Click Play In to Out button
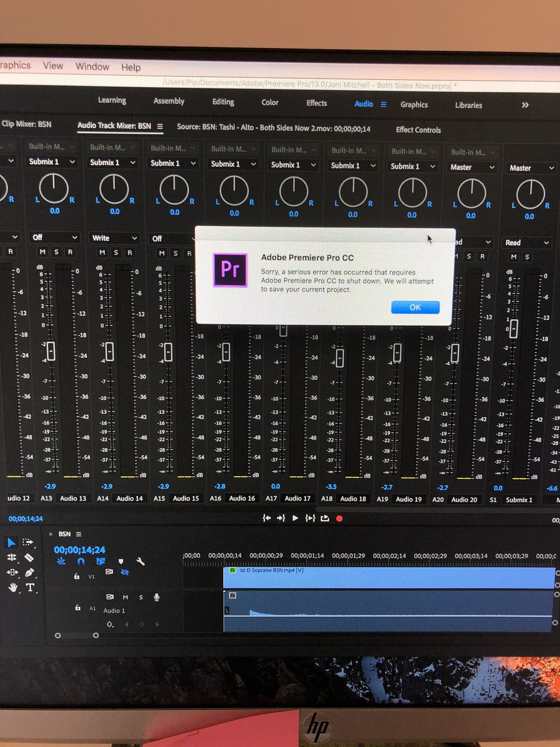560x747 pixels. coord(310,518)
